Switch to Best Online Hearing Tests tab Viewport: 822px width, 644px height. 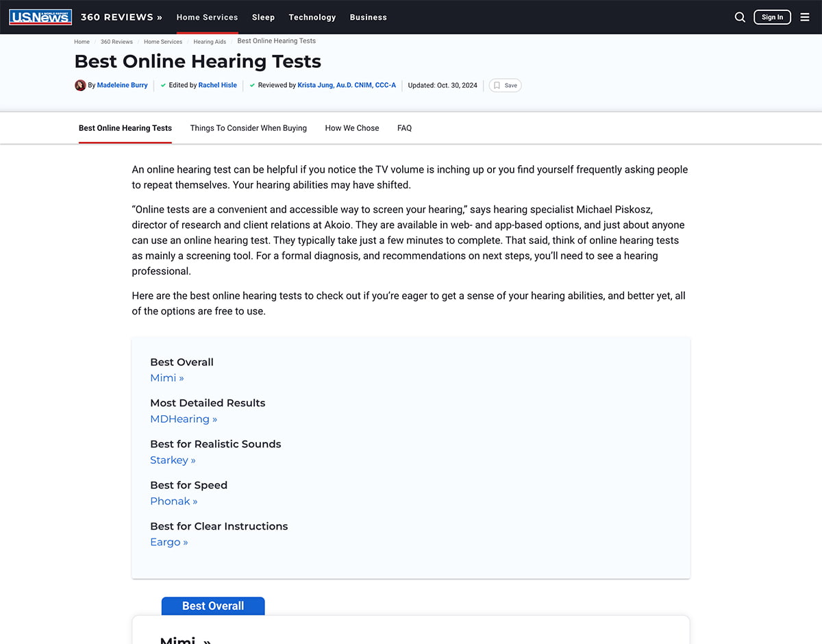[125, 128]
